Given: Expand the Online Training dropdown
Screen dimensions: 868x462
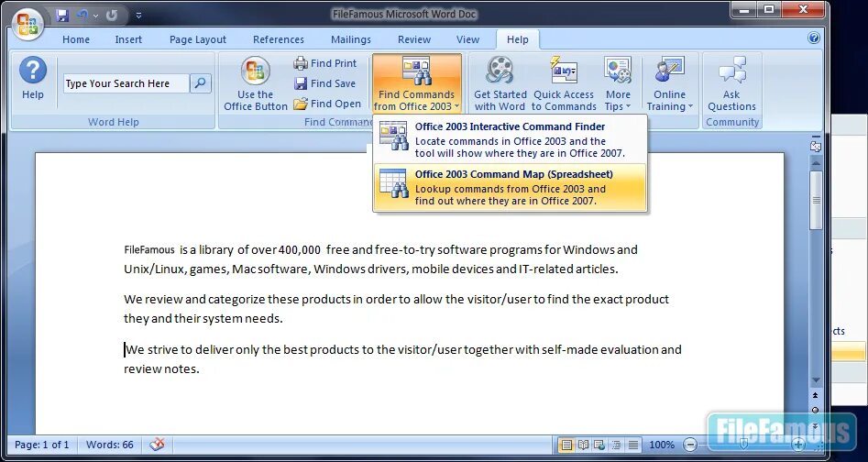Looking at the screenshot, I should click(670, 83).
